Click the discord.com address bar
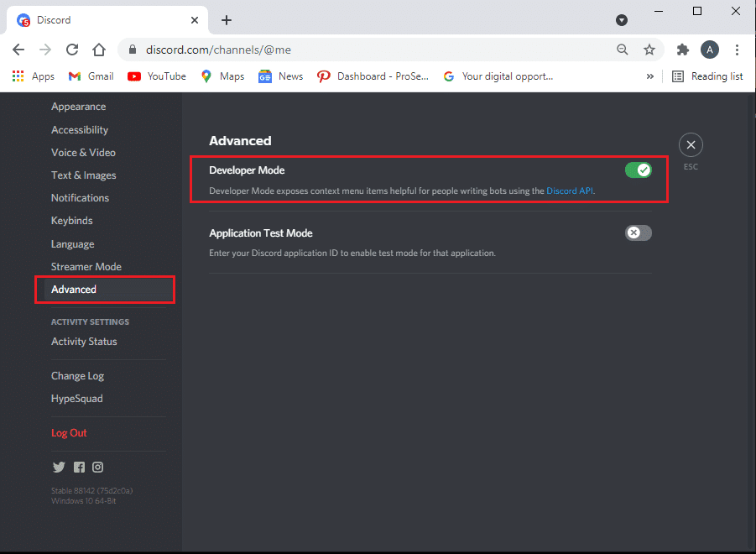 coord(367,50)
